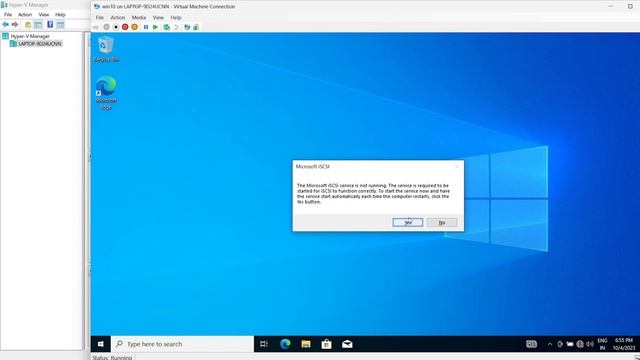This screenshot has height=360, width=640.
Task: Open Mail app from the VM taskbar
Action: (x=347, y=344)
